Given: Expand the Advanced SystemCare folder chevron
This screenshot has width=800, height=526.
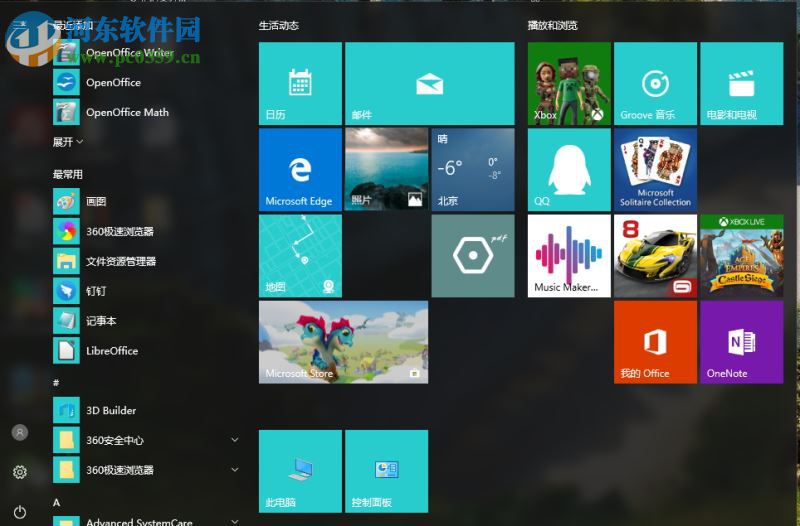Looking at the screenshot, I should (x=235, y=521).
